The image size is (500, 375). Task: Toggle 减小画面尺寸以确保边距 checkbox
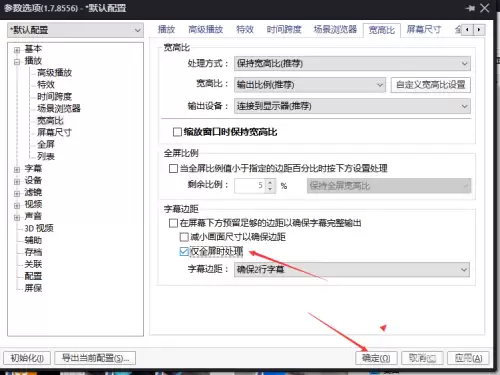184,237
